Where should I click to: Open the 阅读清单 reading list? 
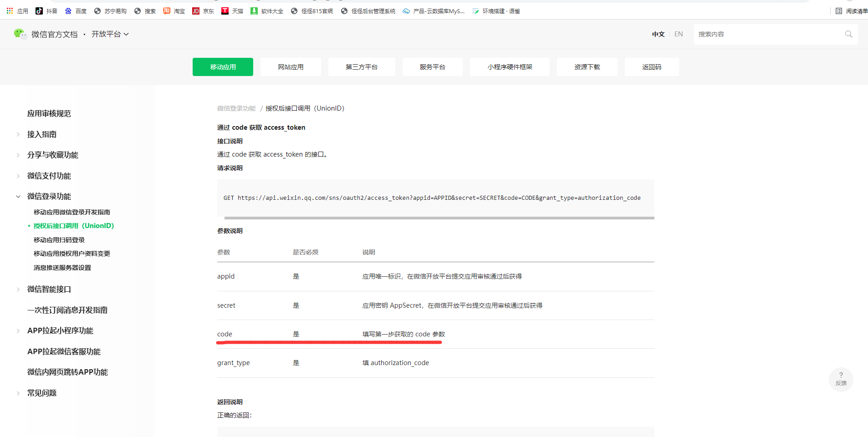click(x=852, y=11)
